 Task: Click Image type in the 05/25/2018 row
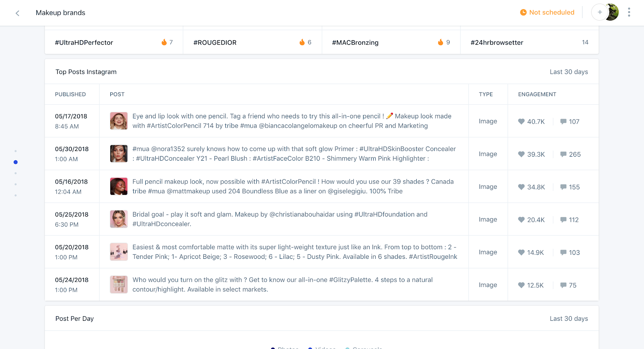coord(488,219)
